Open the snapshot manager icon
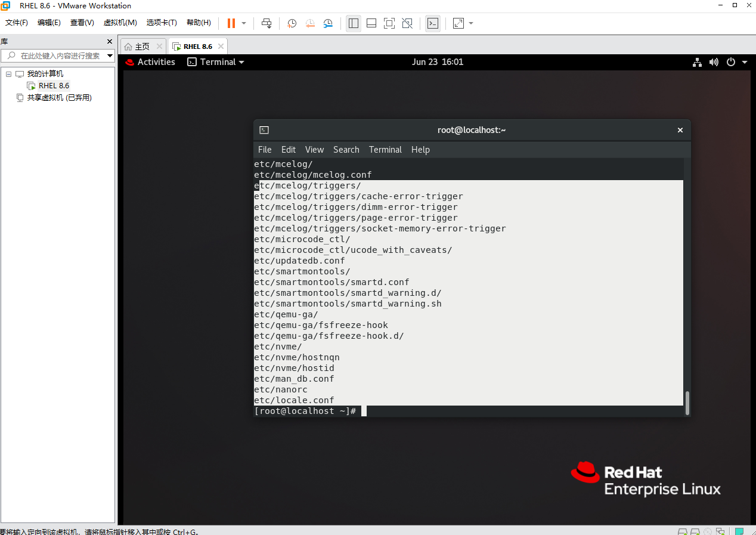 click(x=328, y=23)
